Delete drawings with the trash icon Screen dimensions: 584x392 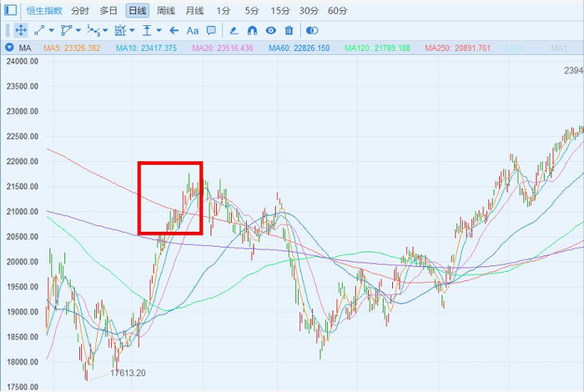pos(289,31)
